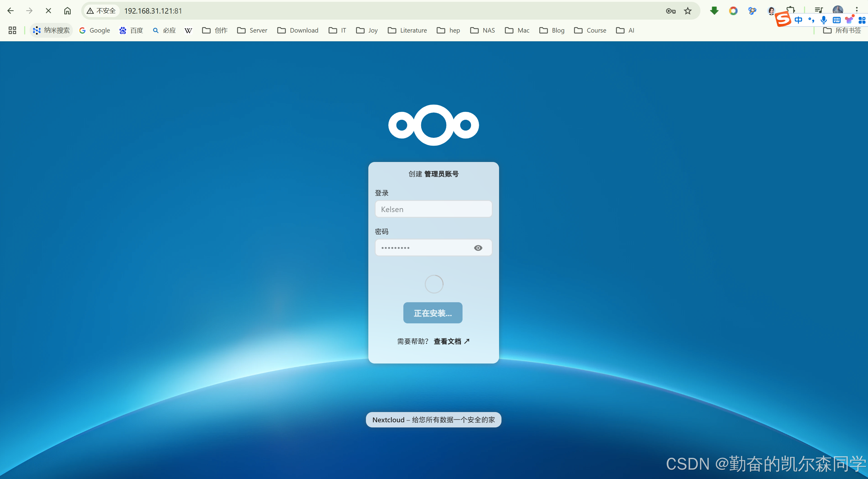Click the browser back arrow
This screenshot has width=868, height=479.
point(11,11)
